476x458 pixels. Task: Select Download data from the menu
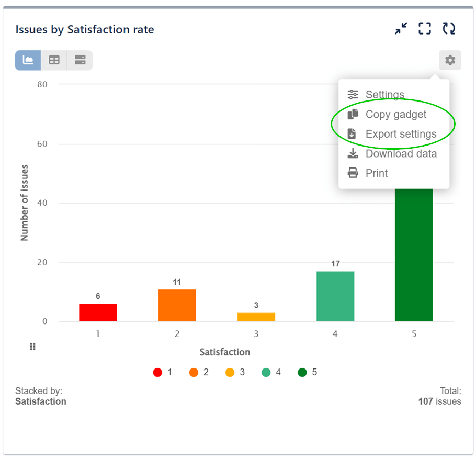[x=394, y=154]
